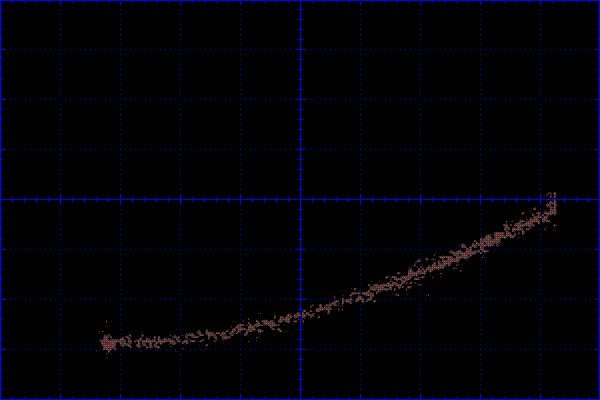Click first major division above center on vertical axis
The width and height of the screenshot is (600, 400).
pyautogui.click(x=301, y=149)
